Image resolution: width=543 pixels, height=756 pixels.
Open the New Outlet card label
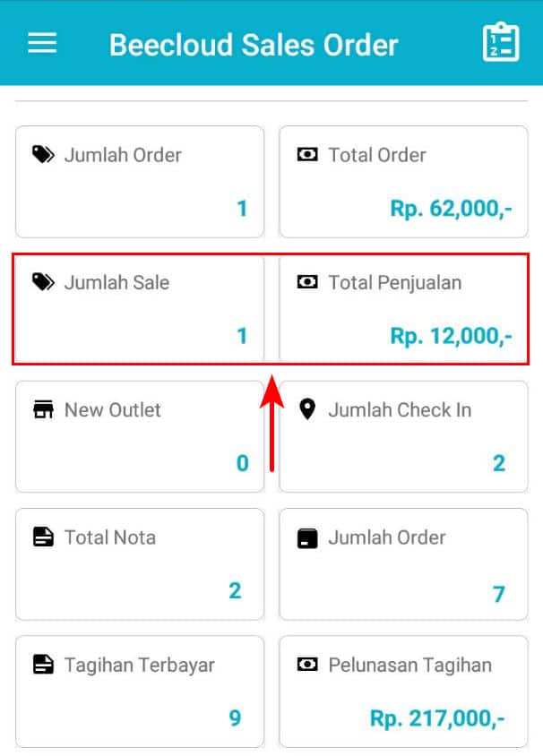point(112,410)
